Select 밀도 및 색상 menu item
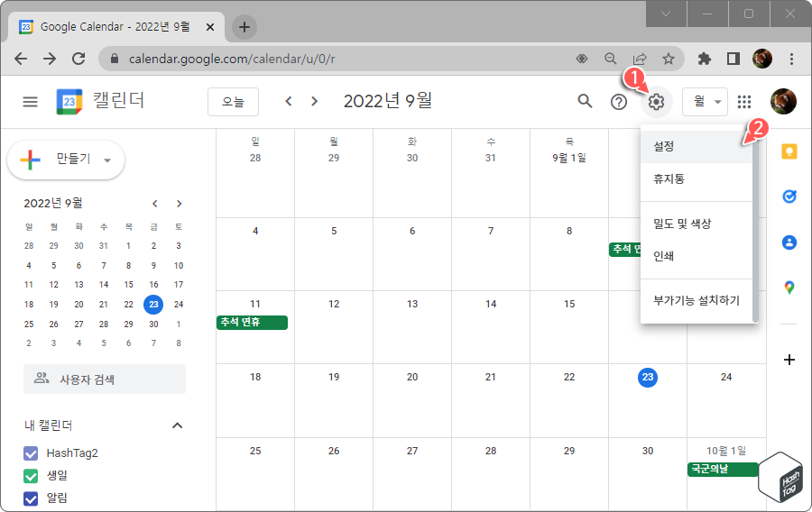Screen dimensions: 812x512 [696, 224]
